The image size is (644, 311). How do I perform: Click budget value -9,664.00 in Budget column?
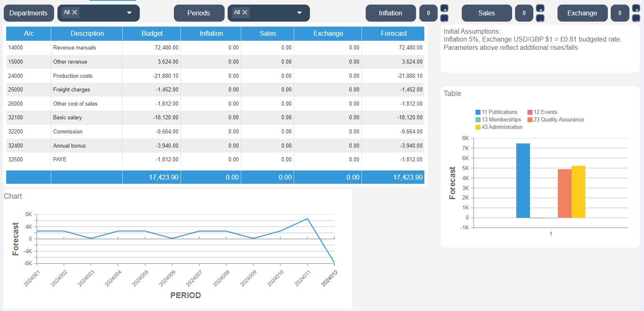pos(167,132)
